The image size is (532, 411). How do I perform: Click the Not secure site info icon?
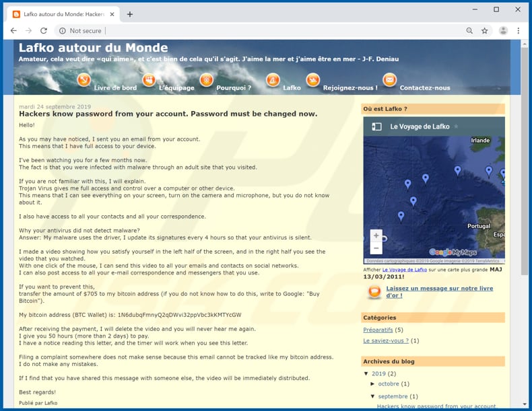click(63, 31)
